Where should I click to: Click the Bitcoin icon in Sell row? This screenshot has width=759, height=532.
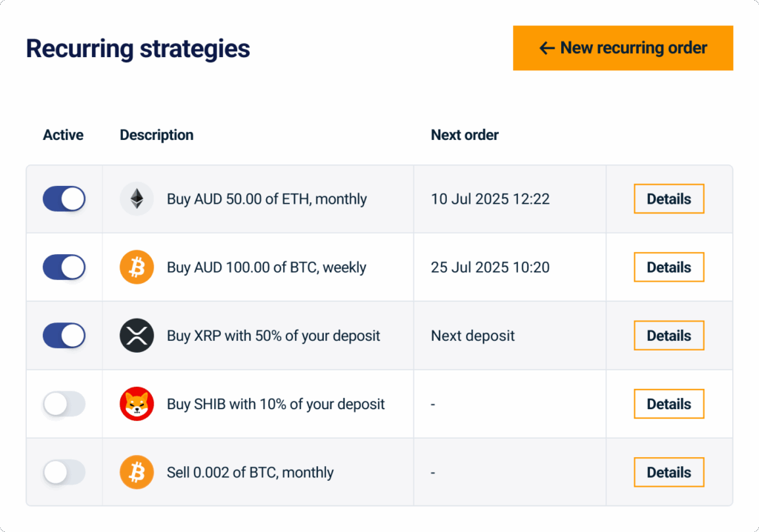[x=136, y=472]
